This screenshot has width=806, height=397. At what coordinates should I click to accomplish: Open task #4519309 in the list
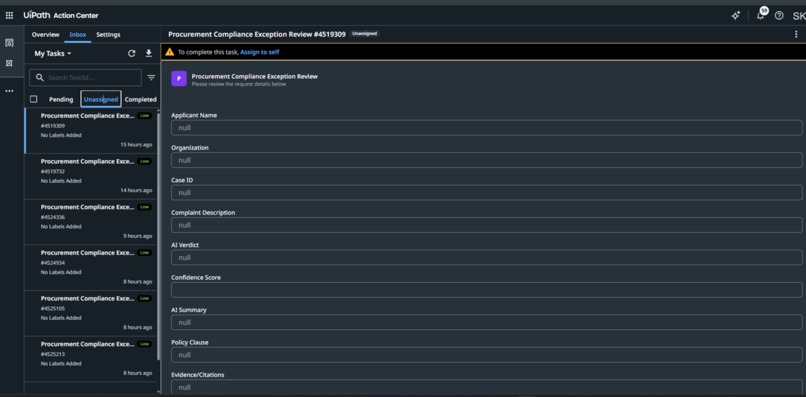[x=91, y=131]
